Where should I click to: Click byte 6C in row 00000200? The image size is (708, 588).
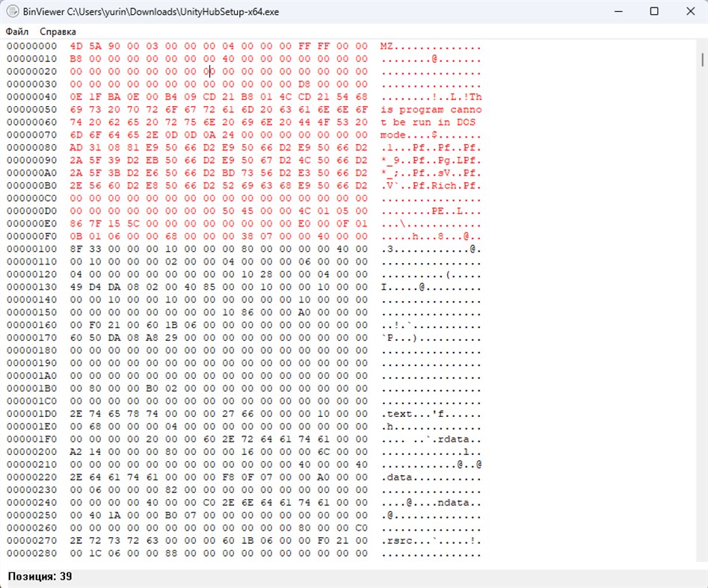pyautogui.click(x=323, y=452)
